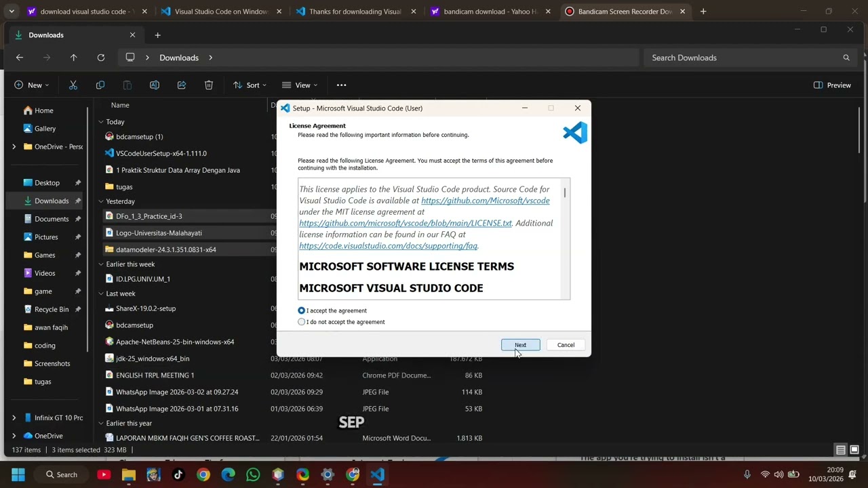This screenshot has width=868, height=488.
Task: Click the license text scrollbar thumb
Action: pos(564,192)
